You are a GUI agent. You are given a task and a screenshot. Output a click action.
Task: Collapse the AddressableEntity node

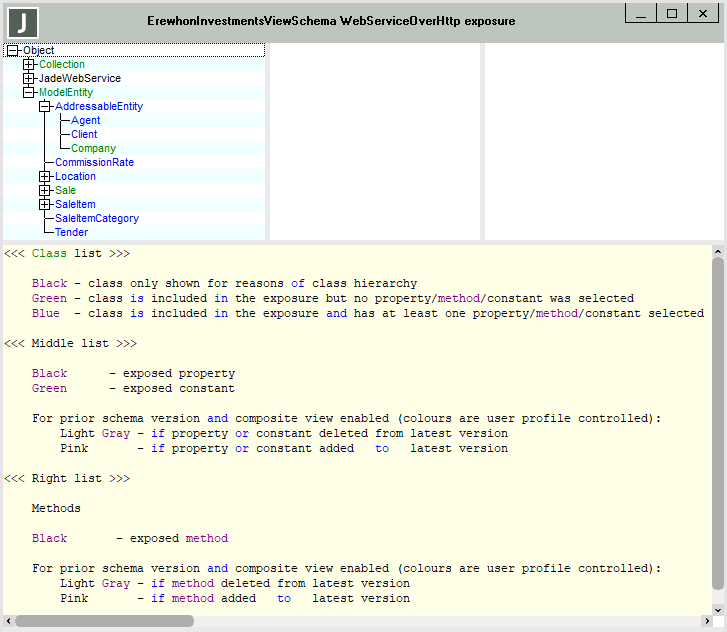(x=45, y=107)
